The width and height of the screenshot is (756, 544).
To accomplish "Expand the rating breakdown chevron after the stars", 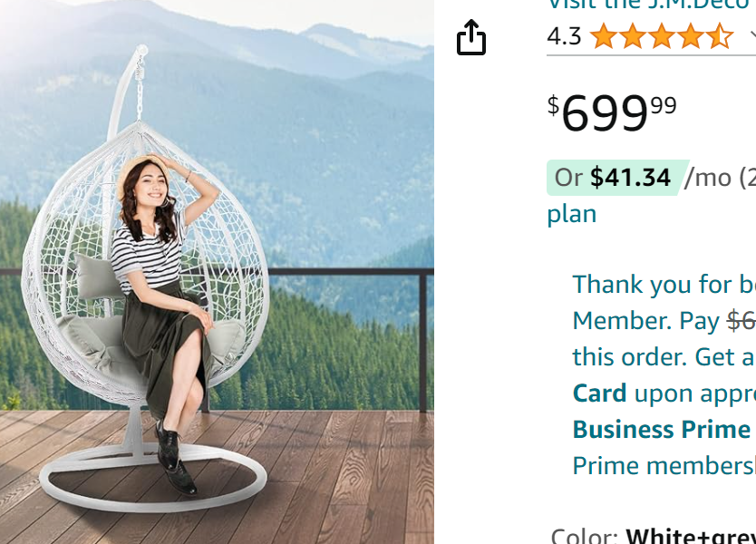I will pyautogui.click(x=752, y=36).
